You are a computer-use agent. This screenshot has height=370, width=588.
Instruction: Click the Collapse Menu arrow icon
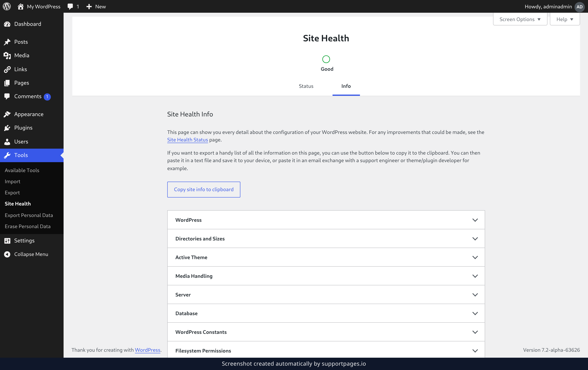[x=7, y=254]
